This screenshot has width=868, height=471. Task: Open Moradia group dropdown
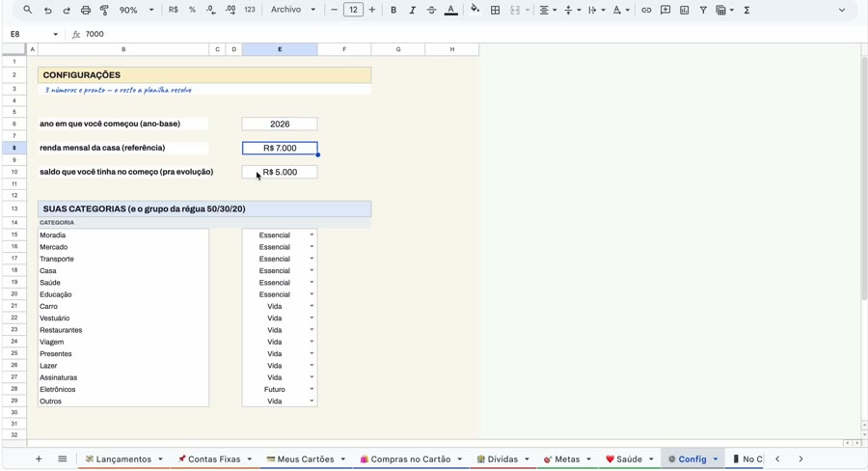pyautogui.click(x=312, y=235)
